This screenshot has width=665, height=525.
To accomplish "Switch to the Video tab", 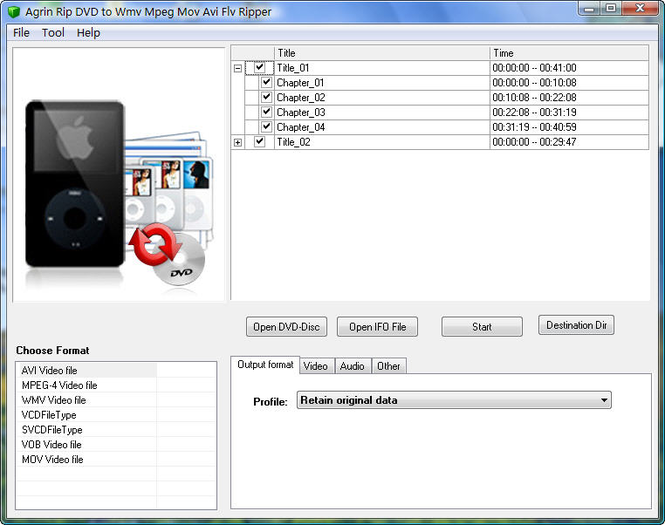I will click(x=316, y=366).
